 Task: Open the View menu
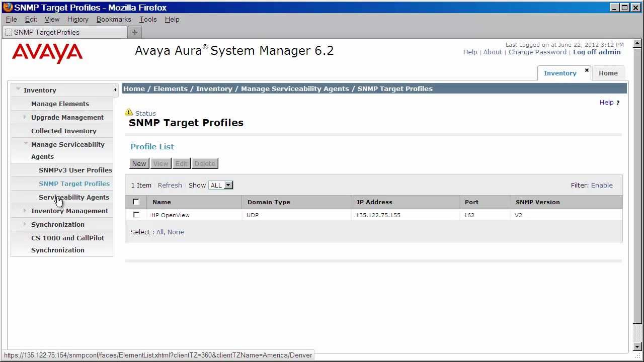pyautogui.click(x=52, y=19)
